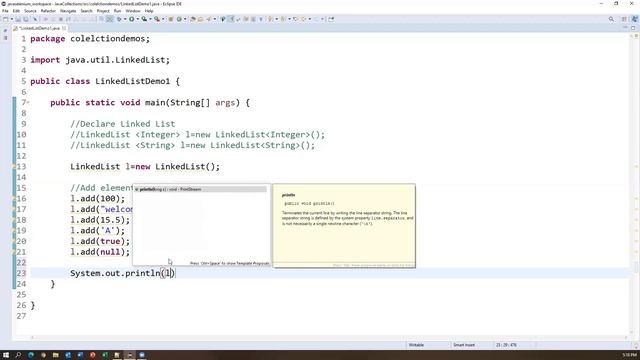This screenshot has width=640, height=360.
Task: Open the Windows Start button
Action: [x=6, y=355]
